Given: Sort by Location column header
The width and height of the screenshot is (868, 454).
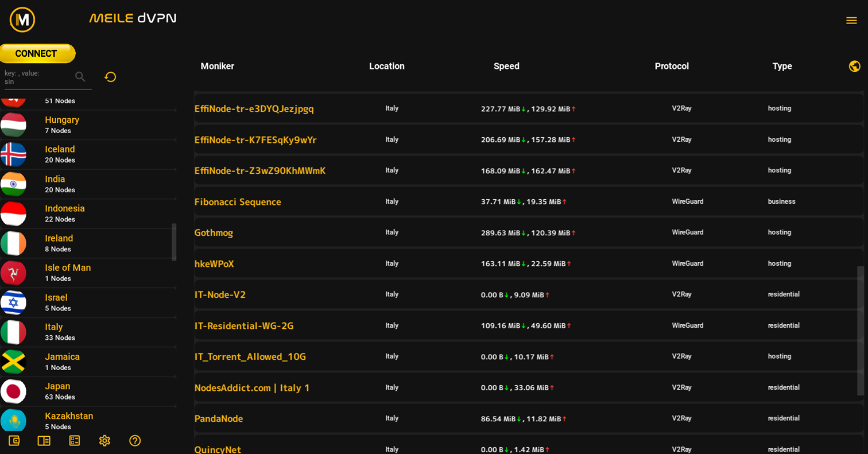Looking at the screenshot, I should [387, 66].
